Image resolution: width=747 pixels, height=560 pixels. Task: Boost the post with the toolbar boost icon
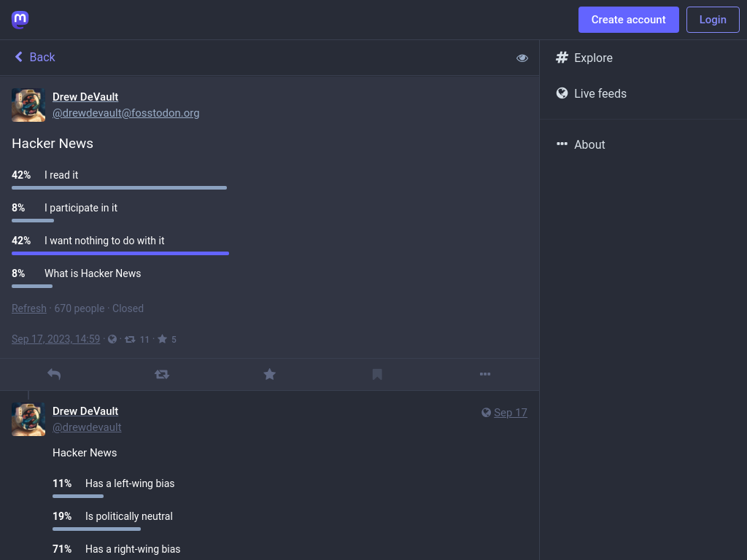point(162,374)
